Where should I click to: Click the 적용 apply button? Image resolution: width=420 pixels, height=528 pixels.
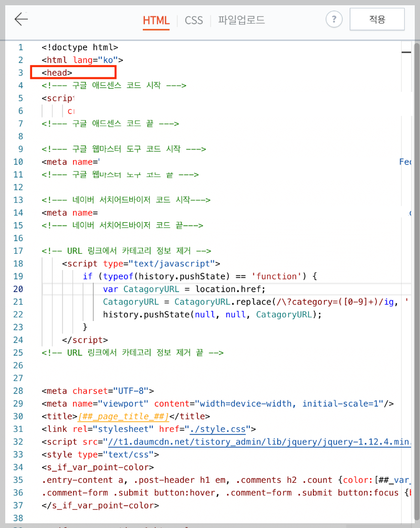(x=377, y=19)
